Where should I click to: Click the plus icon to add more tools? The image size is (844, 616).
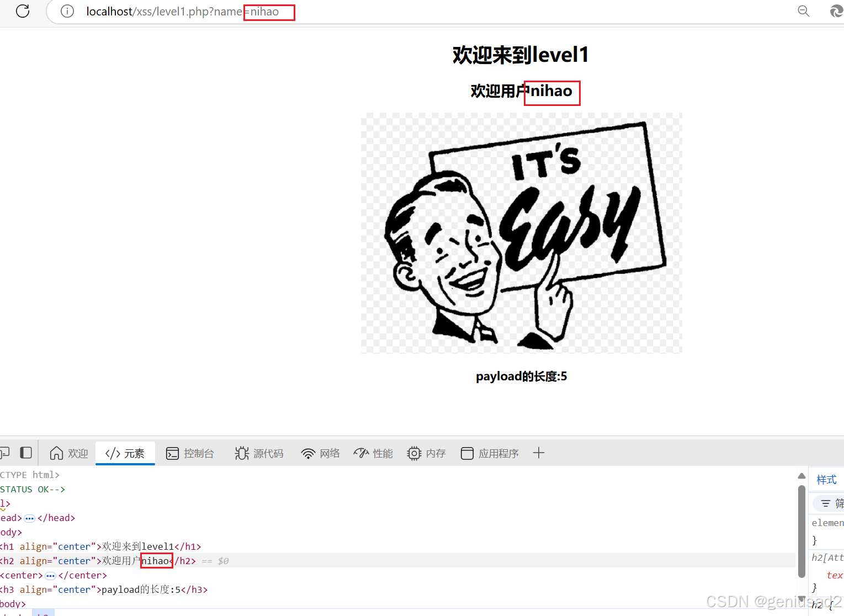click(539, 453)
